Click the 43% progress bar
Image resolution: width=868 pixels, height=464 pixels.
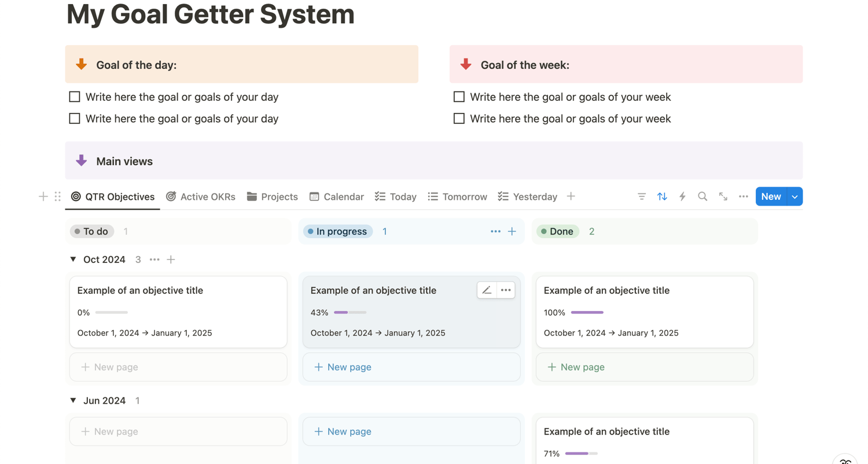tap(350, 312)
